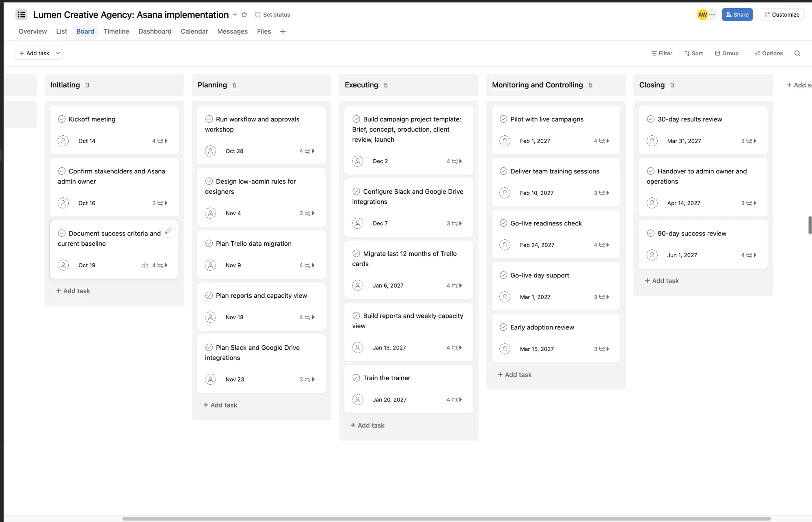Screen dimensions: 812x522
Task: Click the vertical scrollbar handle on right edge
Action: (810, 225)
